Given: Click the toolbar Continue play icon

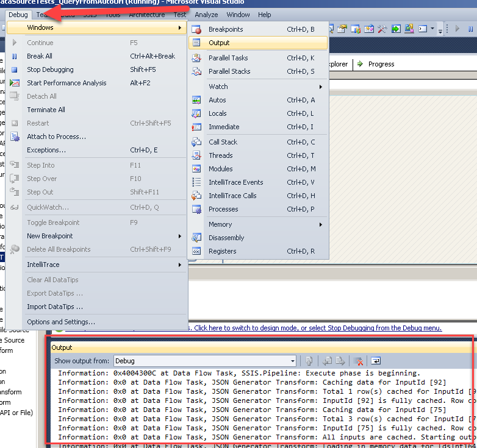Looking at the screenshot, I should click(457, 29).
